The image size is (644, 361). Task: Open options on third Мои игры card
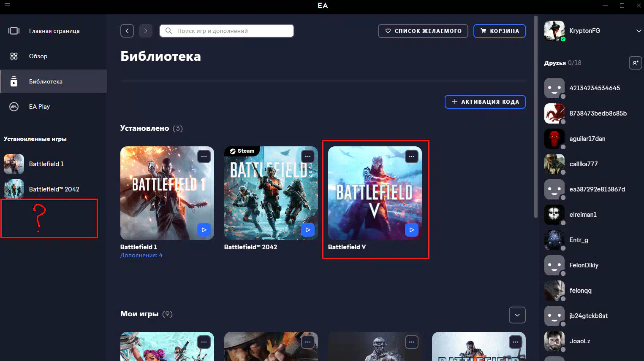tap(412, 342)
